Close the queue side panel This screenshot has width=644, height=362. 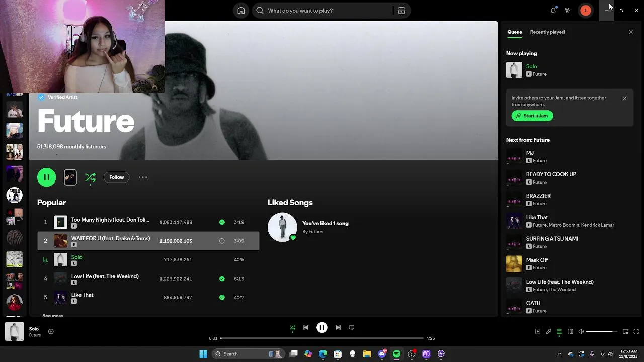coord(631,32)
